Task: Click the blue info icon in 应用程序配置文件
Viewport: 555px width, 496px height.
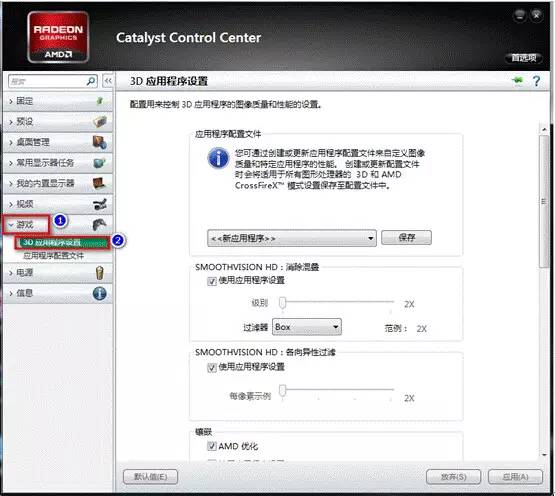Action: coord(218,158)
